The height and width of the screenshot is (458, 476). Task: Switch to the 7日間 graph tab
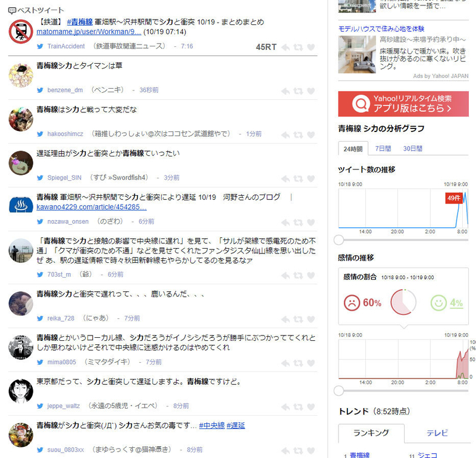(x=383, y=149)
